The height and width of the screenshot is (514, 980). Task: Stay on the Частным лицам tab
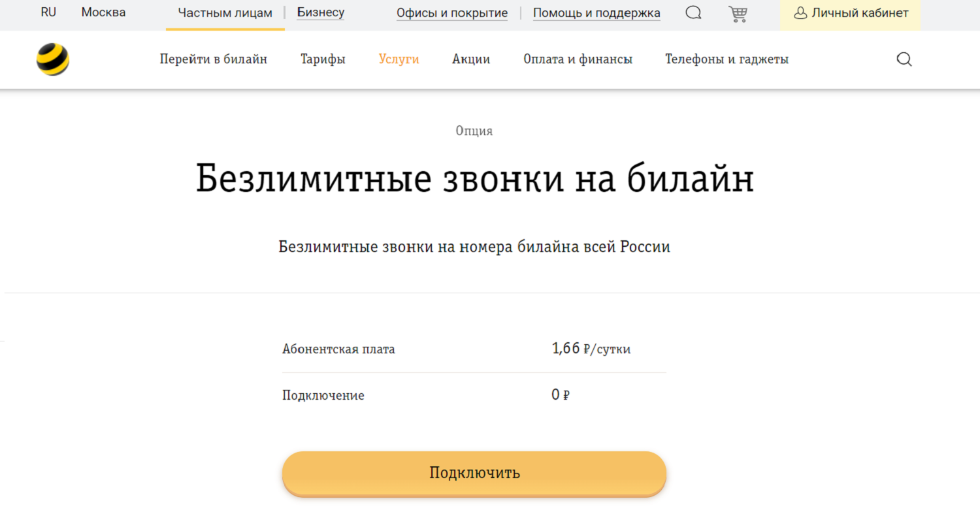pyautogui.click(x=225, y=12)
